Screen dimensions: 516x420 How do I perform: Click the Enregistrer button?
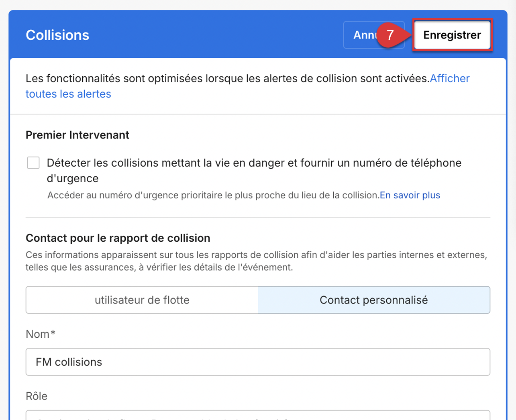[452, 35]
